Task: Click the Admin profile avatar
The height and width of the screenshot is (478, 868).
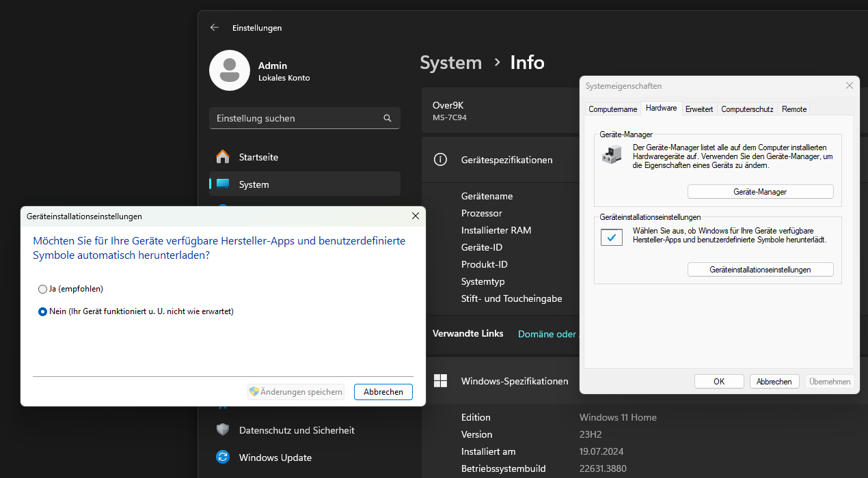Action: pyautogui.click(x=229, y=70)
